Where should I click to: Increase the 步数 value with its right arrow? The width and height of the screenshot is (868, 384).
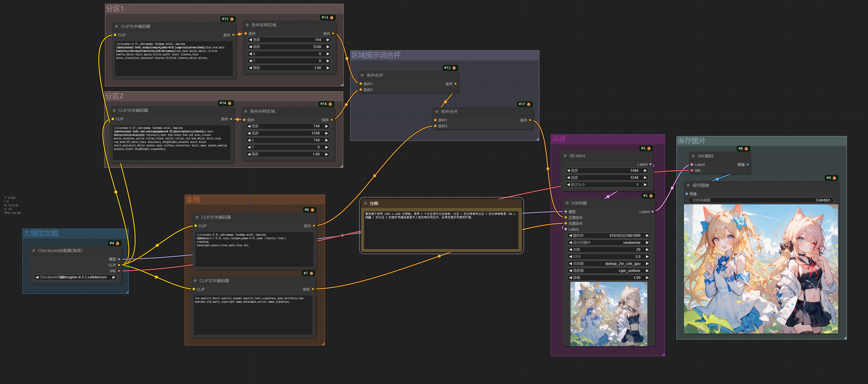coord(647,249)
